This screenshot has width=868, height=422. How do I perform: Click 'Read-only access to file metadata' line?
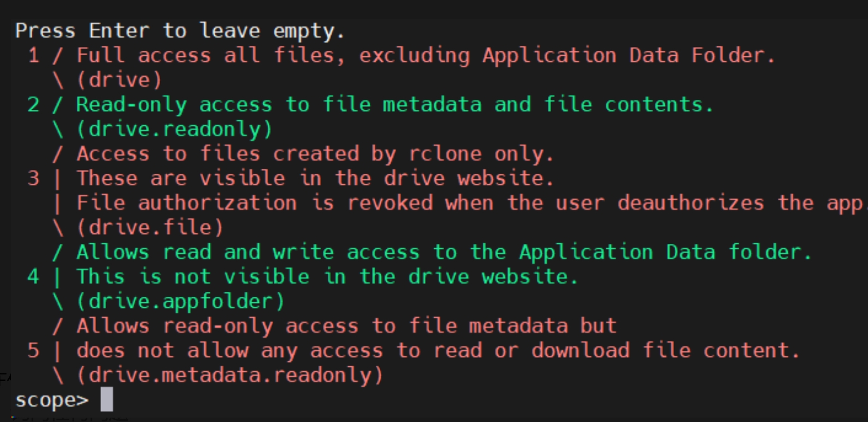[395, 104]
